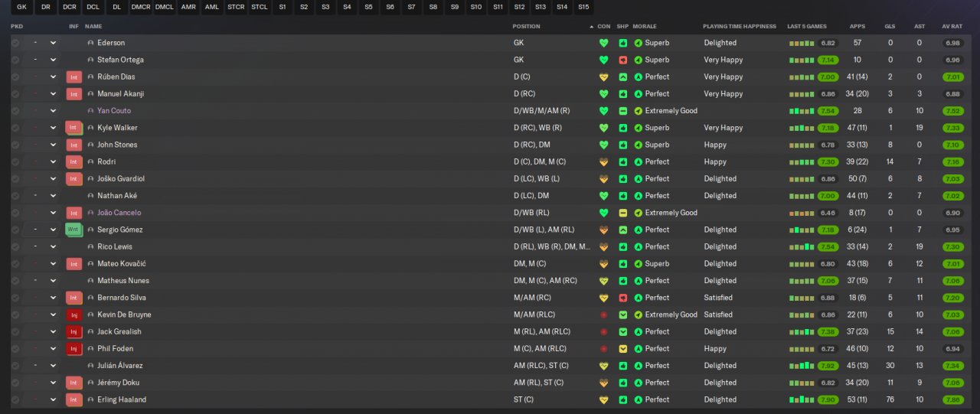Toggle the picked circle for Manuel Akanji
980x414 pixels.
click(15, 94)
